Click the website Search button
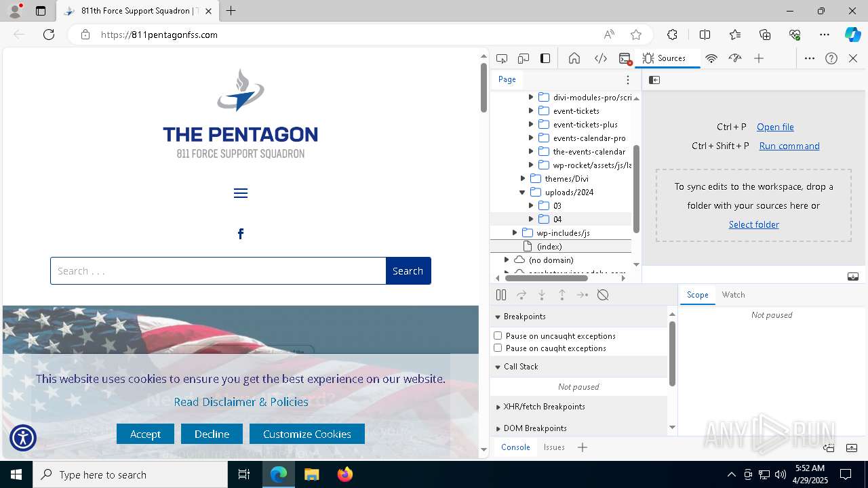This screenshot has width=868, height=488. pos(408,271)
